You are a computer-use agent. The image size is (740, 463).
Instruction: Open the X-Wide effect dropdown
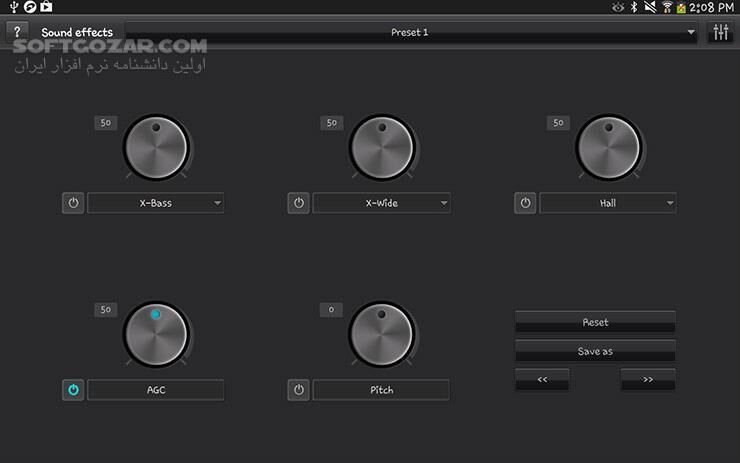pos(381,203)
